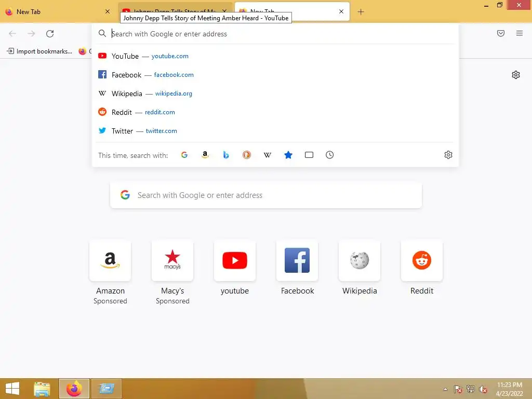The image size is (532, 399).
Task: Show hidden system tray icons
Action: click(445, 389)
